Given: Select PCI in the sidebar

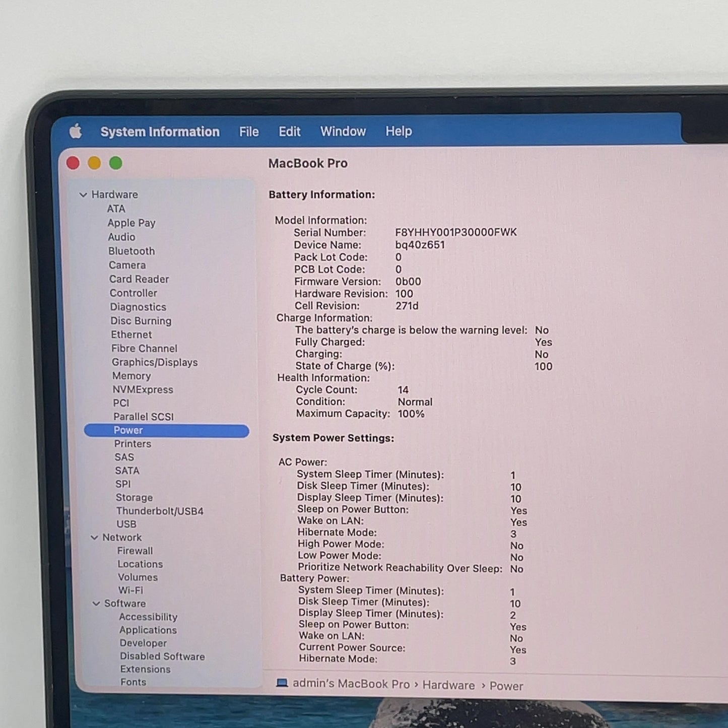Looking at the screenshot, I should click(121, 403).
